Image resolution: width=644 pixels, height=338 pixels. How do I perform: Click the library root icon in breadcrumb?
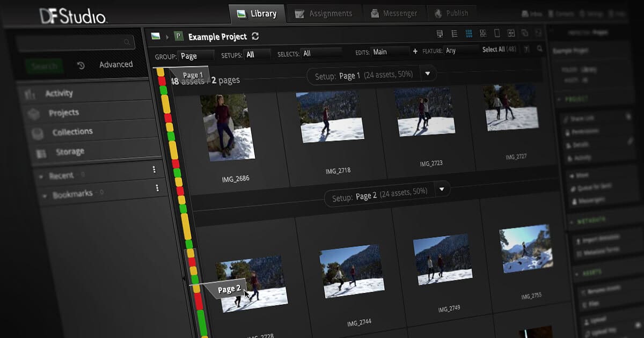(156, 36)
